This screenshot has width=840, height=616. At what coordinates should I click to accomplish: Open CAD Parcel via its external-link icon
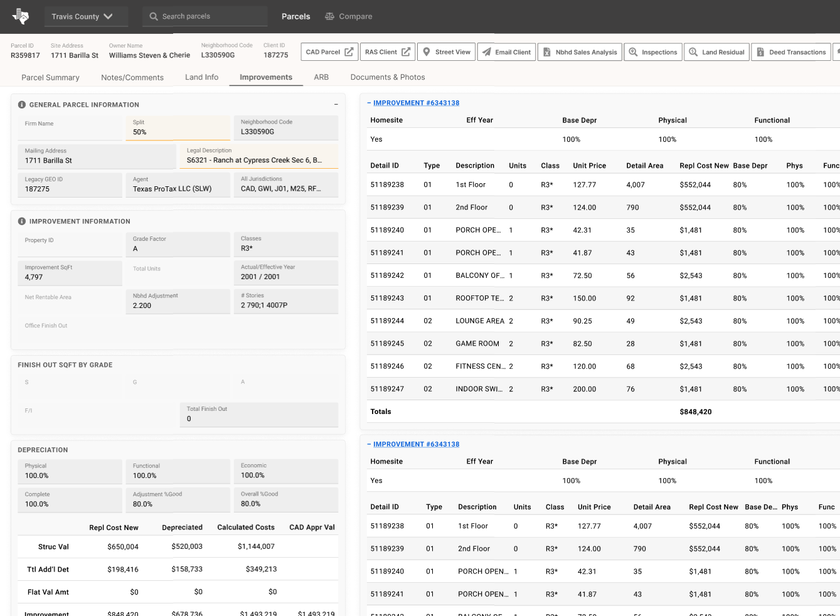349,52
